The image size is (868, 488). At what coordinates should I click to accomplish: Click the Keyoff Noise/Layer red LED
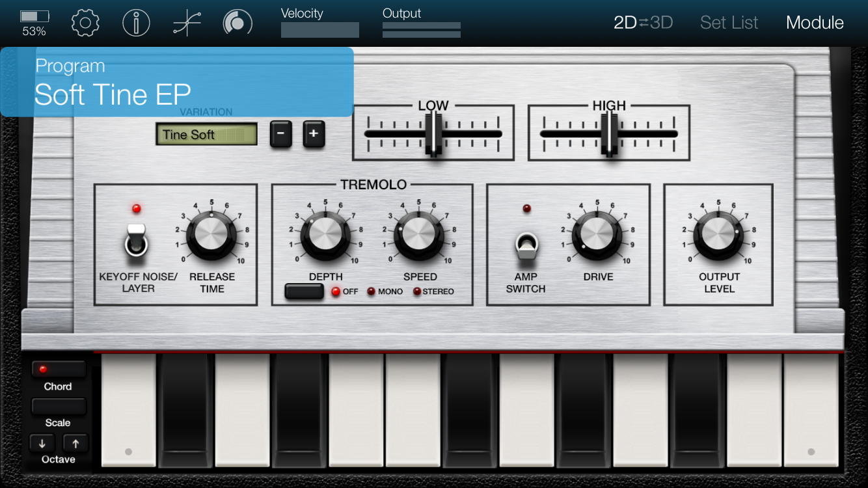137,208
